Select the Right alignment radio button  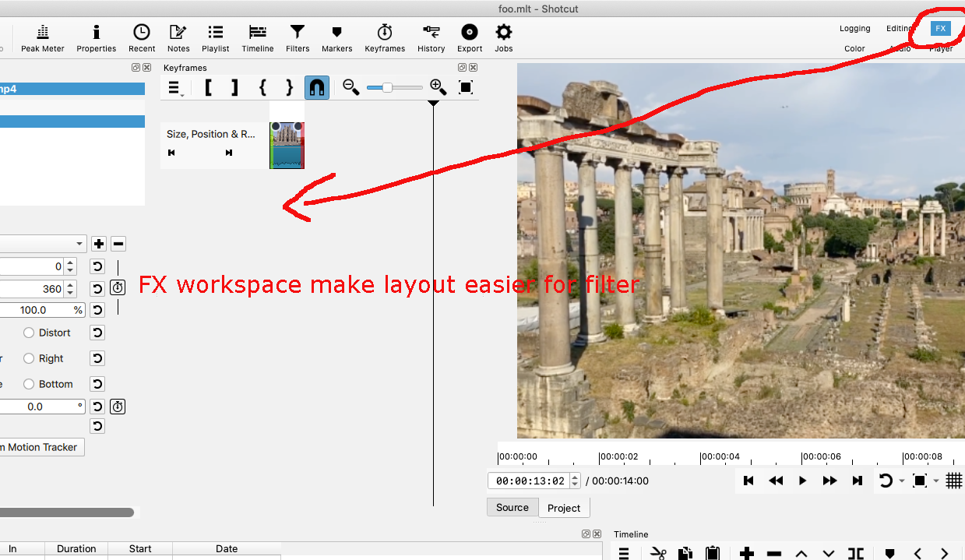(x=30, y=358)
